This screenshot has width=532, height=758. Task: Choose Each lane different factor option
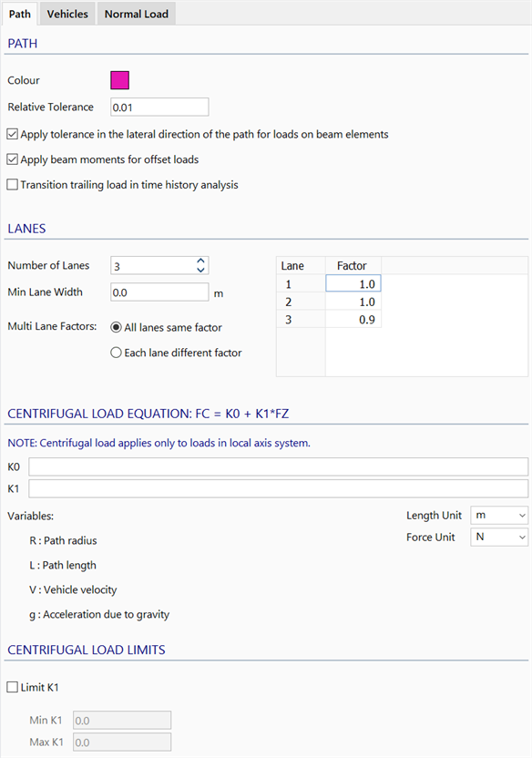116,353
